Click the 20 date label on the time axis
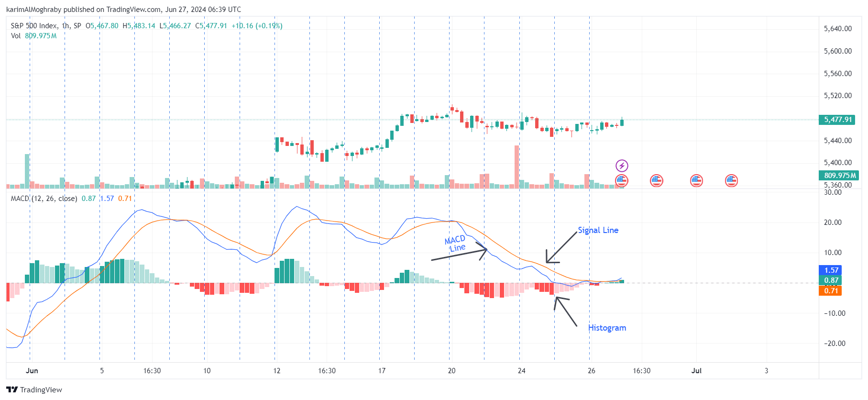 click(x=451, y=371)
